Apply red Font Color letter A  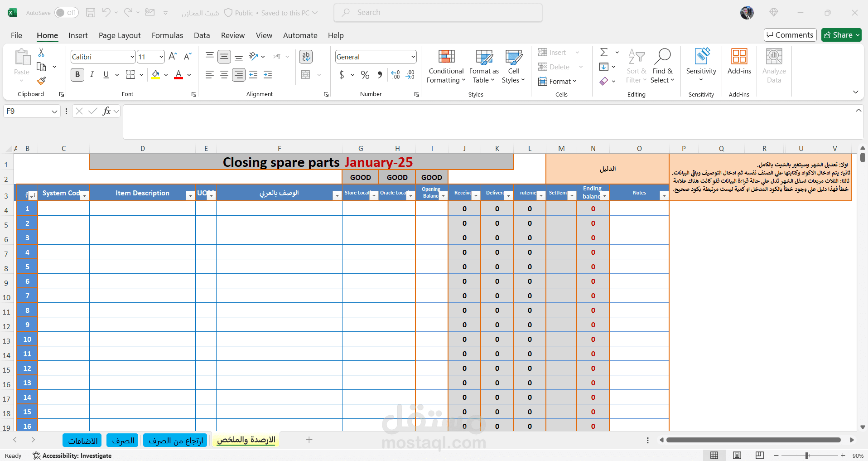pos(178,75)
